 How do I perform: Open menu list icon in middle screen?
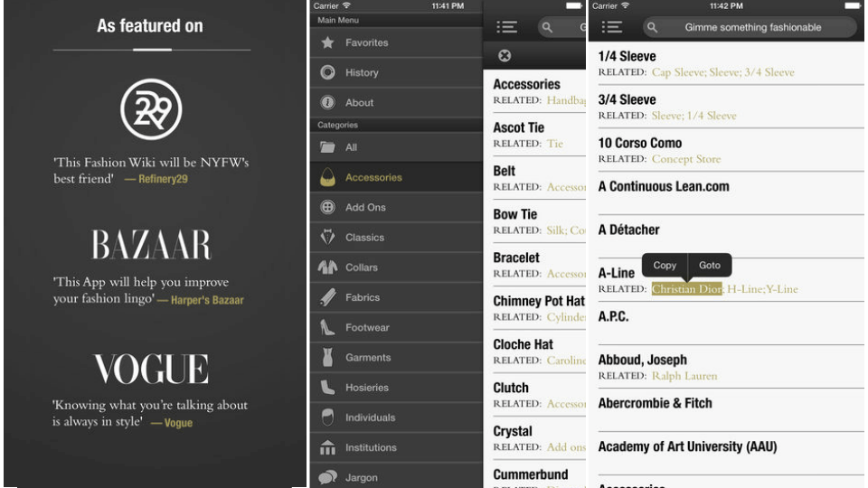pos(506,27)
